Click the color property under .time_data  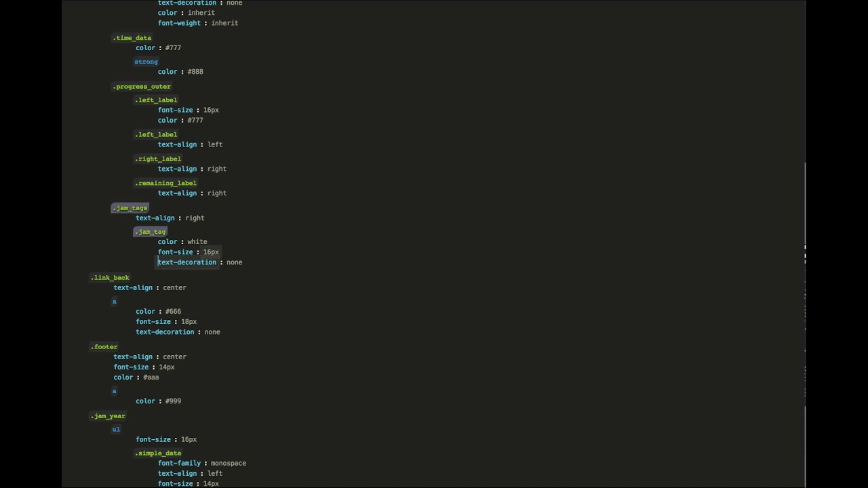click(x=145, y=48)
